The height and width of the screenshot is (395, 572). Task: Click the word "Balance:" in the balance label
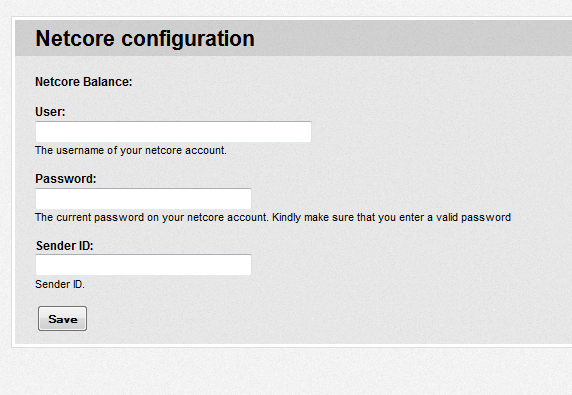(x=108, y=82)
